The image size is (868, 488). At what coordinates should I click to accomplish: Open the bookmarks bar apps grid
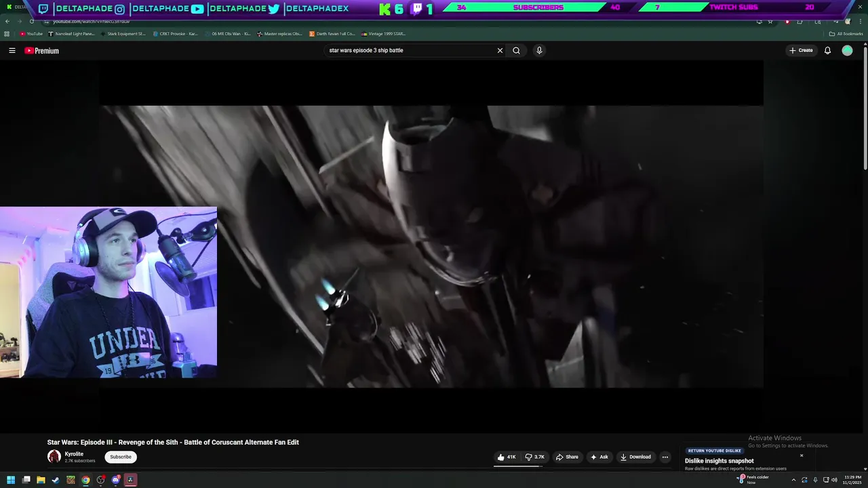pos(7,33)
